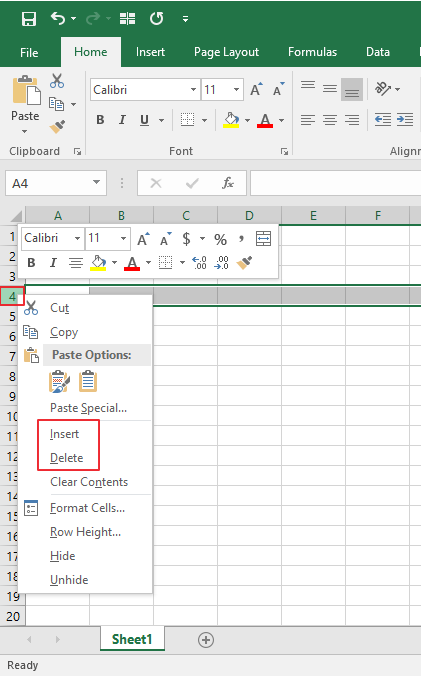Click the ribbon Borders icon
Screen dimensions: 421x676
pyautogui.click(x=187, y=119)
